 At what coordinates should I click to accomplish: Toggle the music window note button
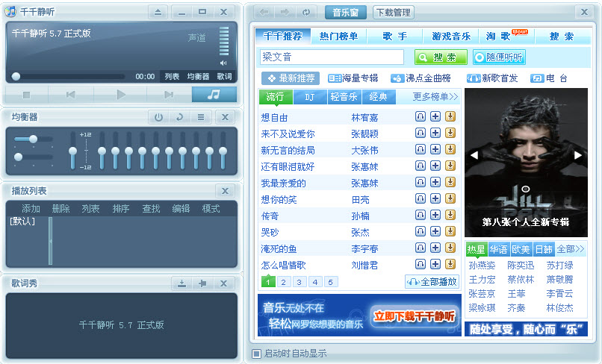pyautogui.click(x=214, y=94)
